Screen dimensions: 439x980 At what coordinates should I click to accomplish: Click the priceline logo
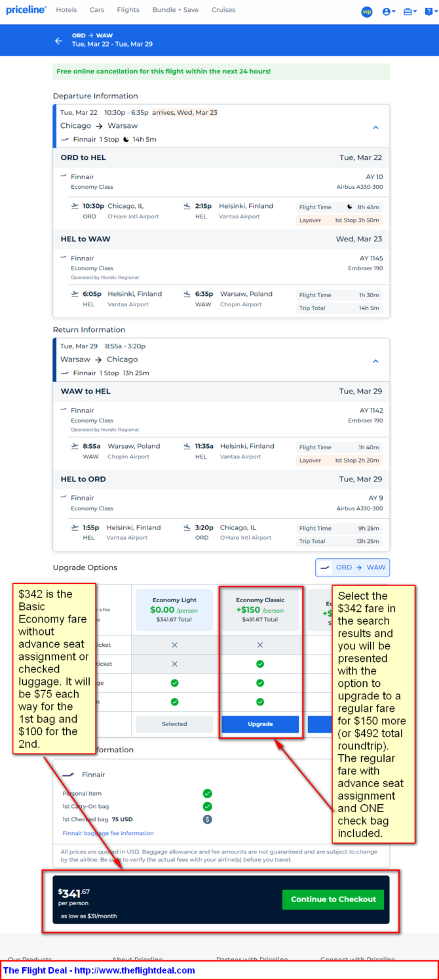pyautogui.click(x=26, y=10)
